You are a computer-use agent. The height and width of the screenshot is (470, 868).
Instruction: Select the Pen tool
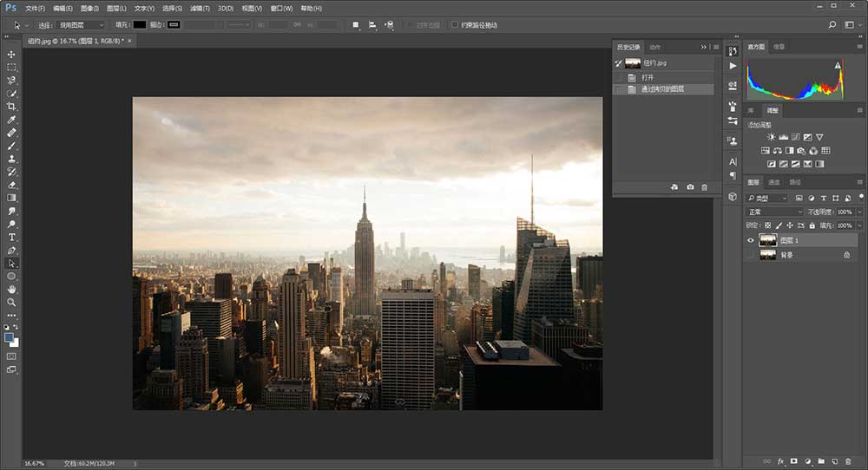click(11, 251)
